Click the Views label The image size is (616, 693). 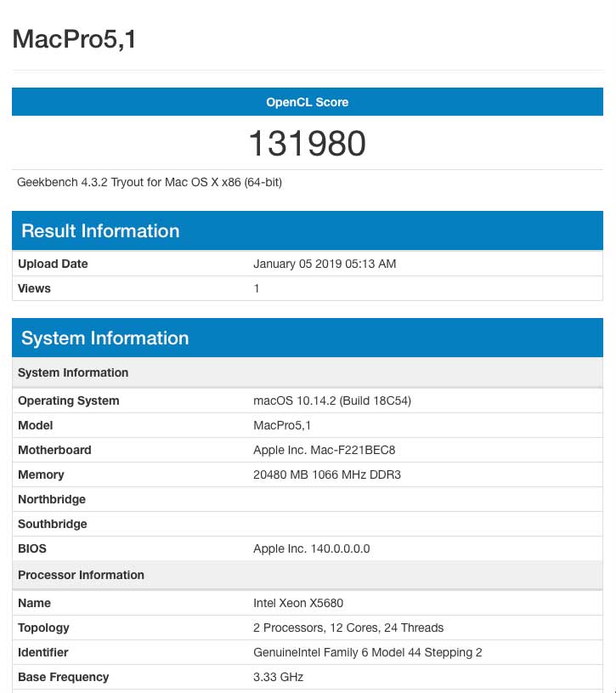(x=34, y=288)
